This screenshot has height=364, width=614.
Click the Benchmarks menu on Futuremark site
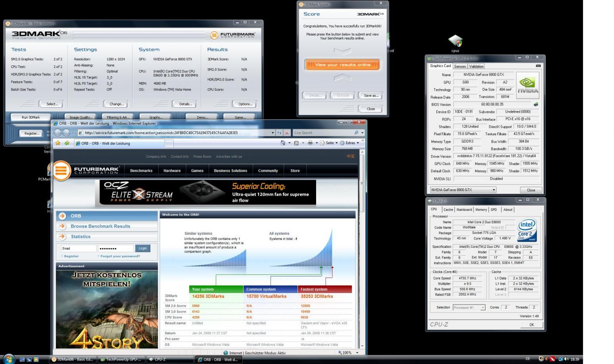coord(141,171)
